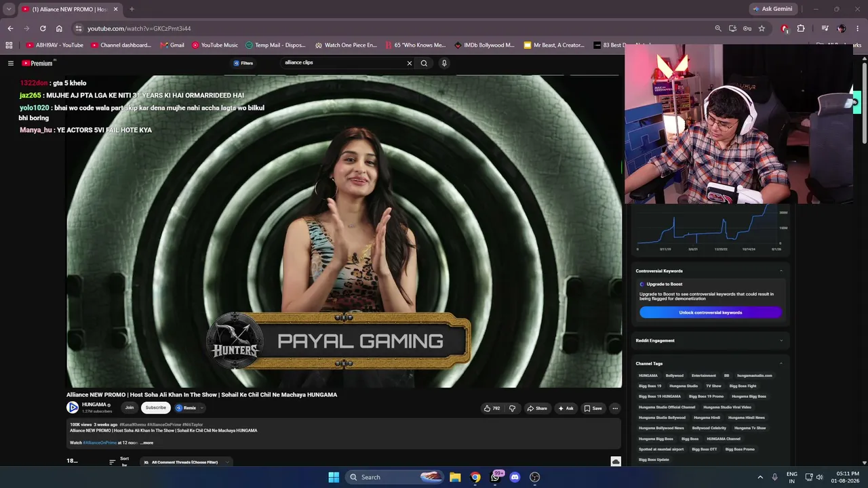Open 'All Comment Threads (Choose Filter)' dropdown
Viewport: 868px width, 488px height.
(187, 462)
